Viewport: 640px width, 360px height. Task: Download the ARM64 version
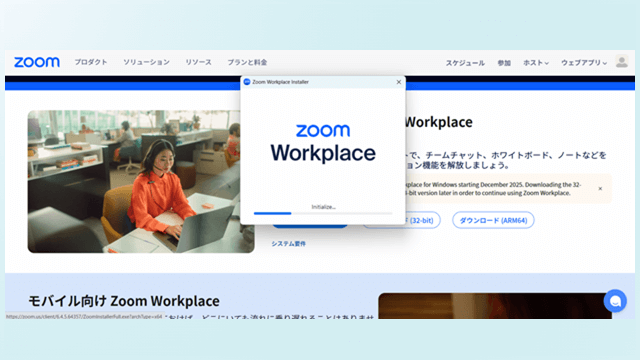point(493,220)
